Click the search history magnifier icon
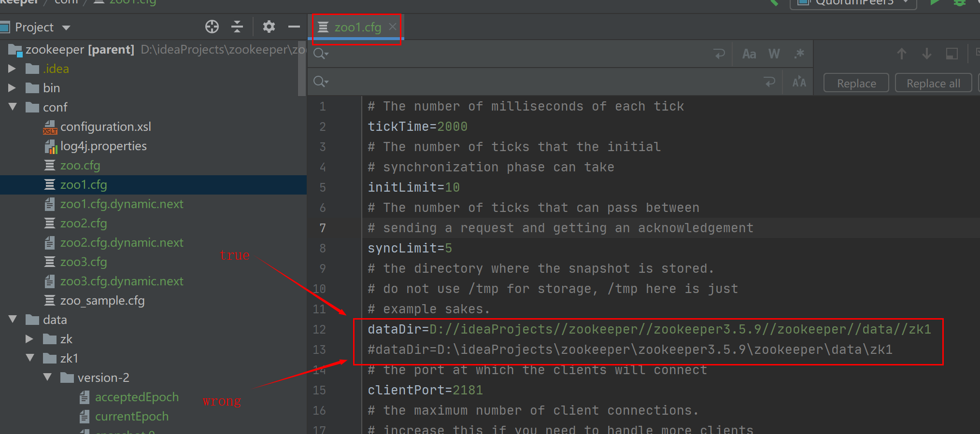 click(x=321, y=54)
